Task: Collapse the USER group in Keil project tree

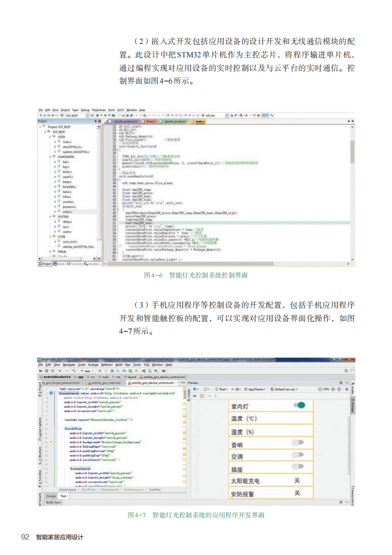Action: tap(50, 137)
